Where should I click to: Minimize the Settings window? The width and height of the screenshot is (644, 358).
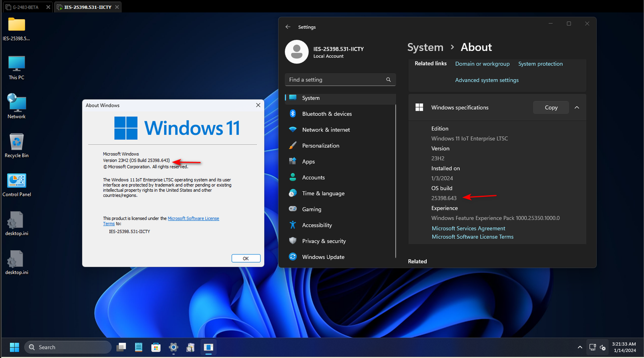click(x=550, y=24)
